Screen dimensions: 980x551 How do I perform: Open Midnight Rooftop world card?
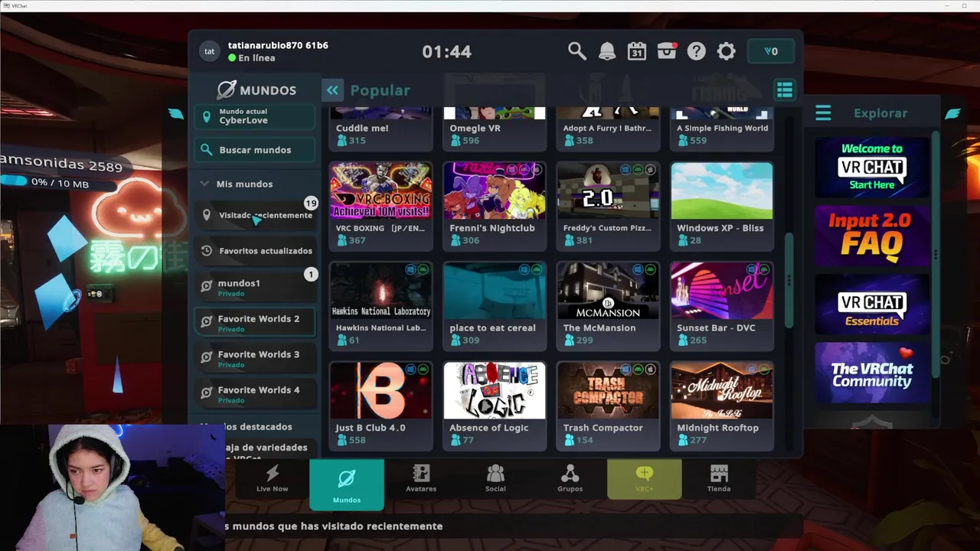(x=721, y=406)
